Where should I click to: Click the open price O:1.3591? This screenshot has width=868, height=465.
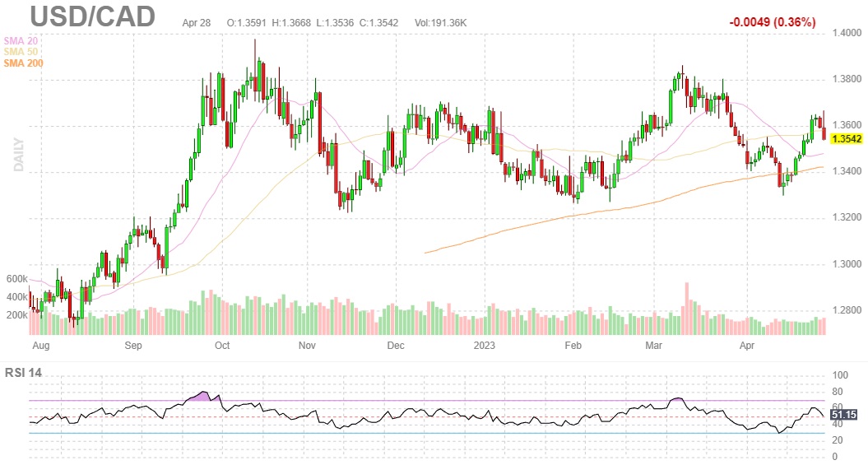(246, 23)
